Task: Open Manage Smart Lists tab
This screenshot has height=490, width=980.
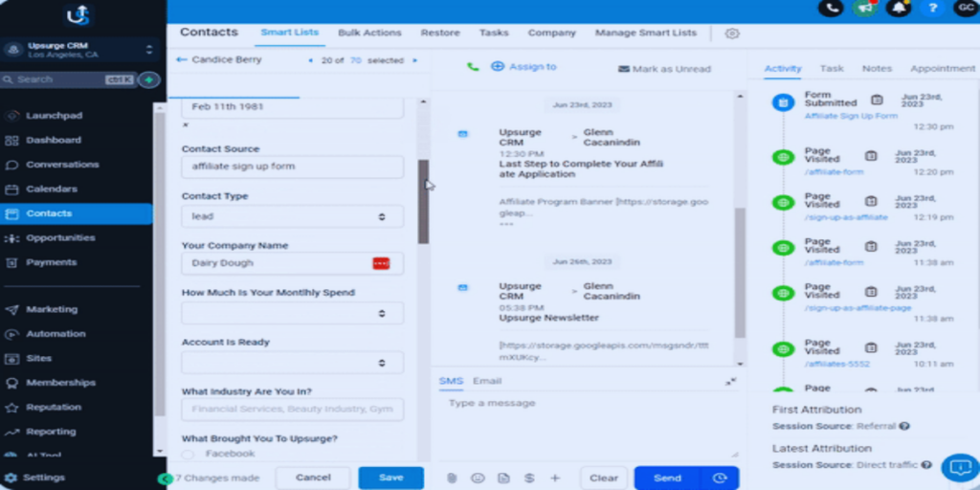Action: pyautogui.click(x=646, y=33)
